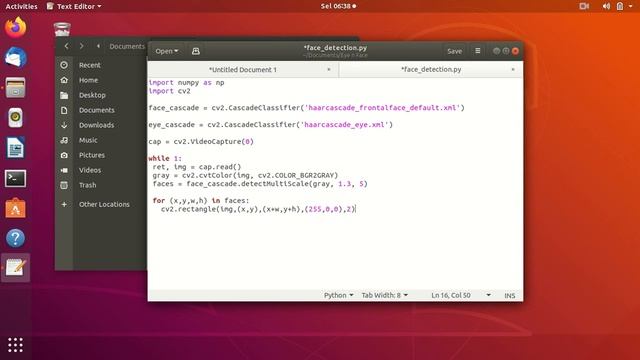Open Activities overview
640x360 pixels.
(x=21, y=6)
